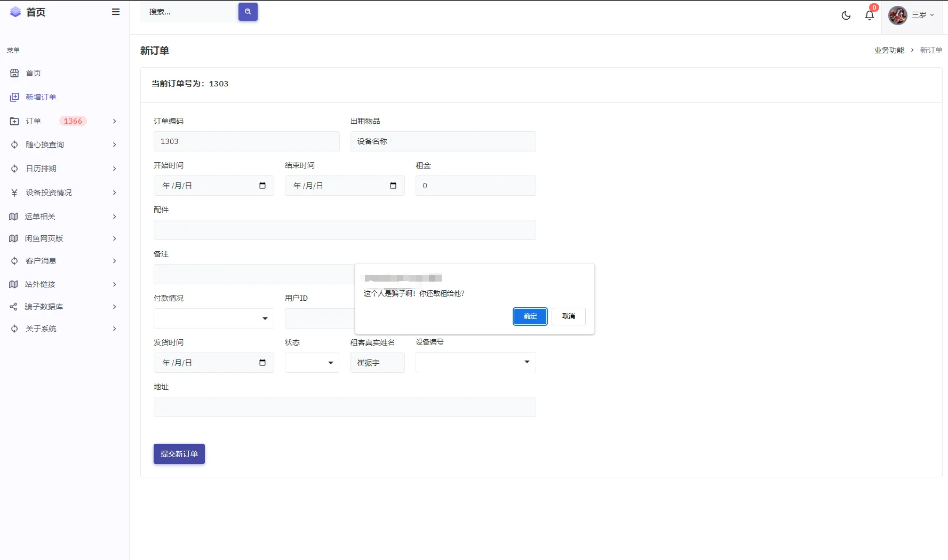
Task: Expand the 随心换查询 submenu chevron
Action: [115, 145]
